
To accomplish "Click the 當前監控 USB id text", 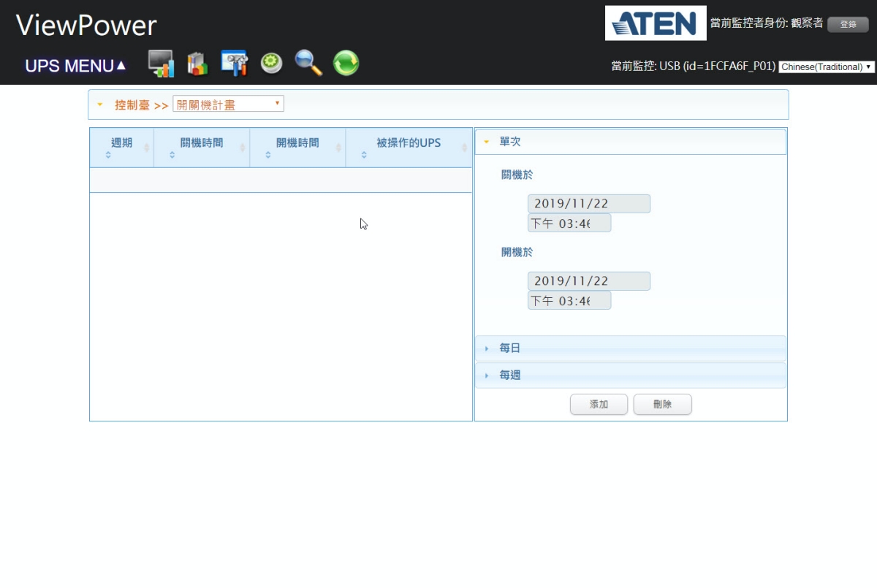I will pyautogui.click(x=694, y=66).
